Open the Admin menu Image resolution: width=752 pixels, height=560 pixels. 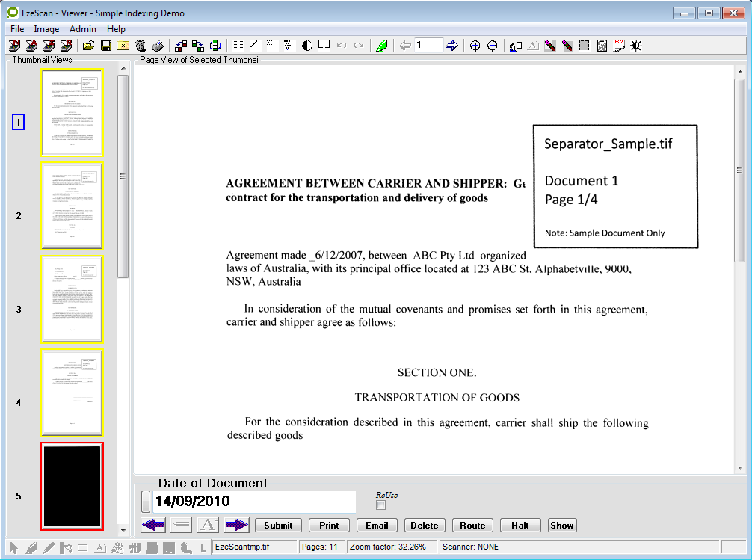pos(83,29)
